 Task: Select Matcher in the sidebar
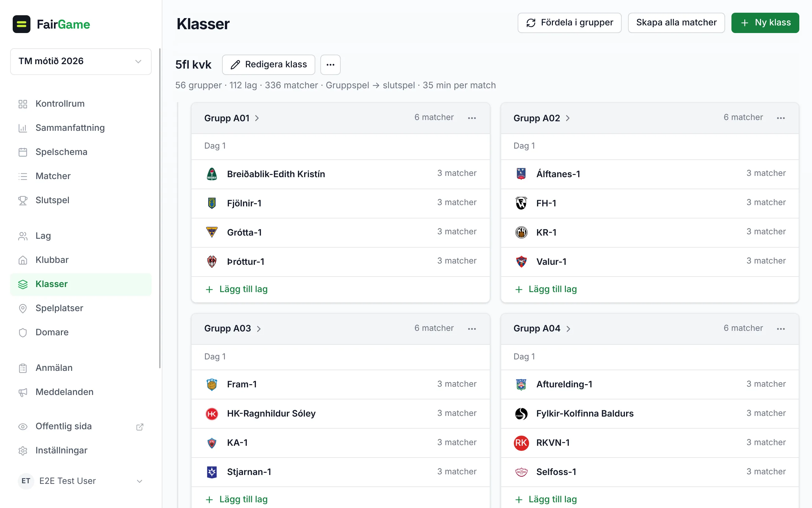pos(81,176)
